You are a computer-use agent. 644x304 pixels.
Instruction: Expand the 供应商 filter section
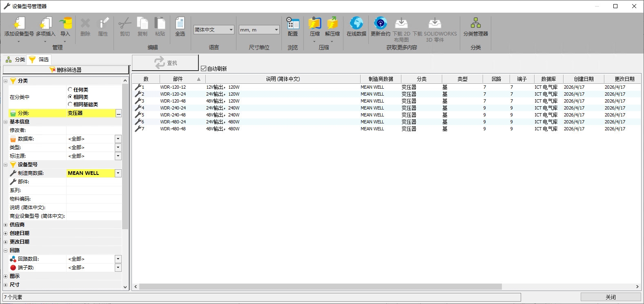click(x=5, y=225)
